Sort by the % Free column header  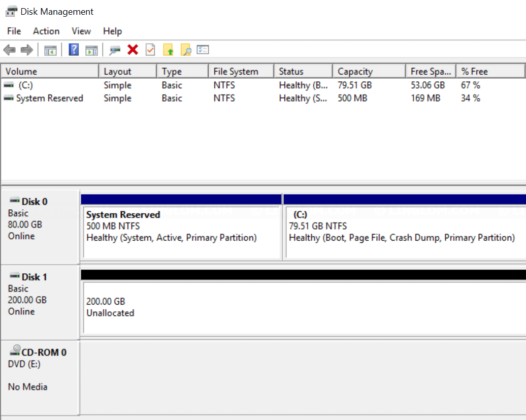coord(490,72)
